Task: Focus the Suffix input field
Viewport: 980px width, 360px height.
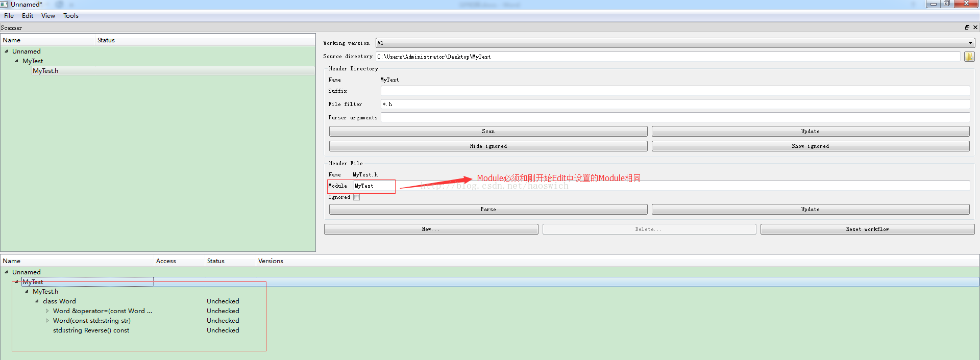Action: 675,91
